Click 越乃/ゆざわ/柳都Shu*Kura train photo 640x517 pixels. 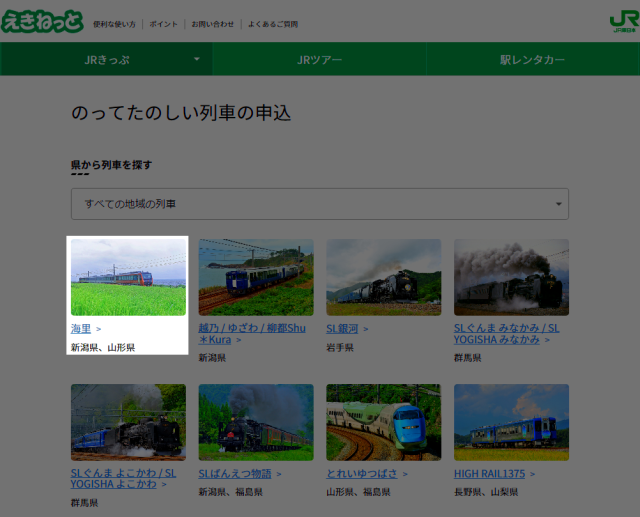(256, 277)
